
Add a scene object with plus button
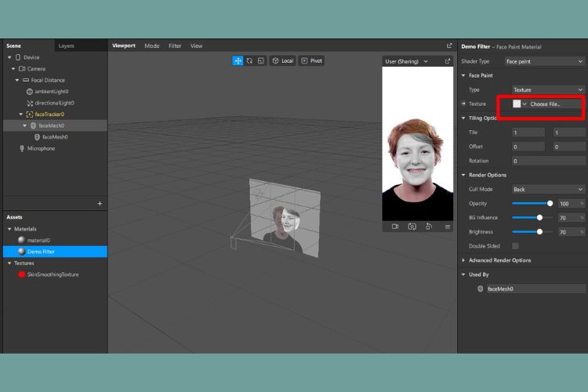pos(100,203)
